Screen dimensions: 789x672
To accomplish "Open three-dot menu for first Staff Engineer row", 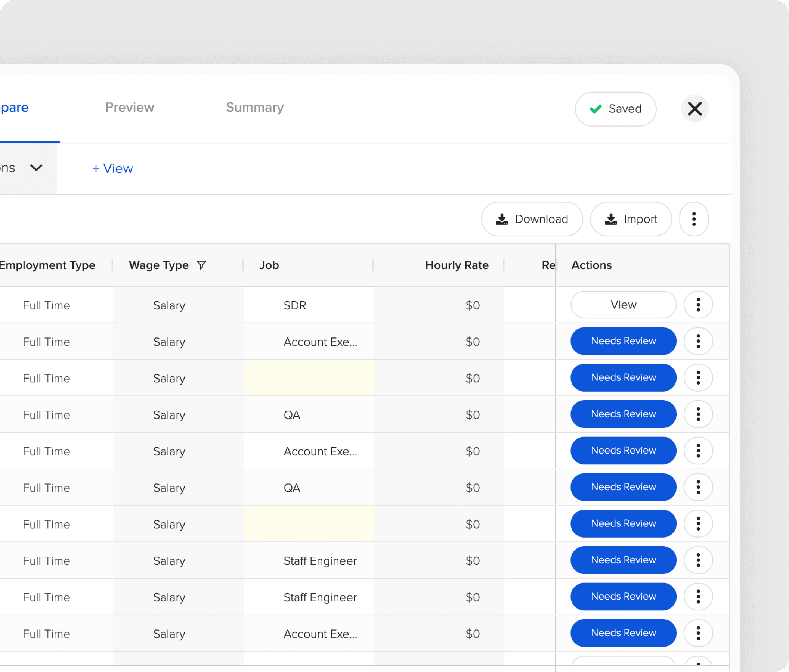I will coord(698,560).
